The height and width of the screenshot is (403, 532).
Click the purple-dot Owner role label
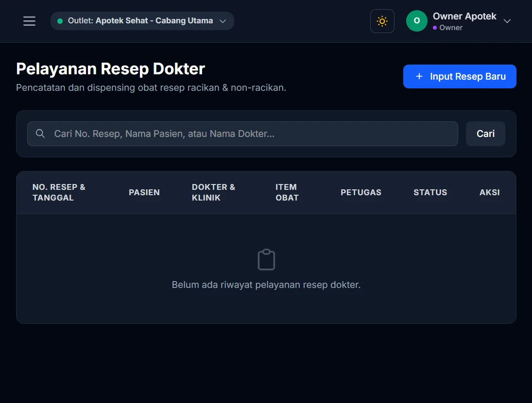click(x=447, y=28)
